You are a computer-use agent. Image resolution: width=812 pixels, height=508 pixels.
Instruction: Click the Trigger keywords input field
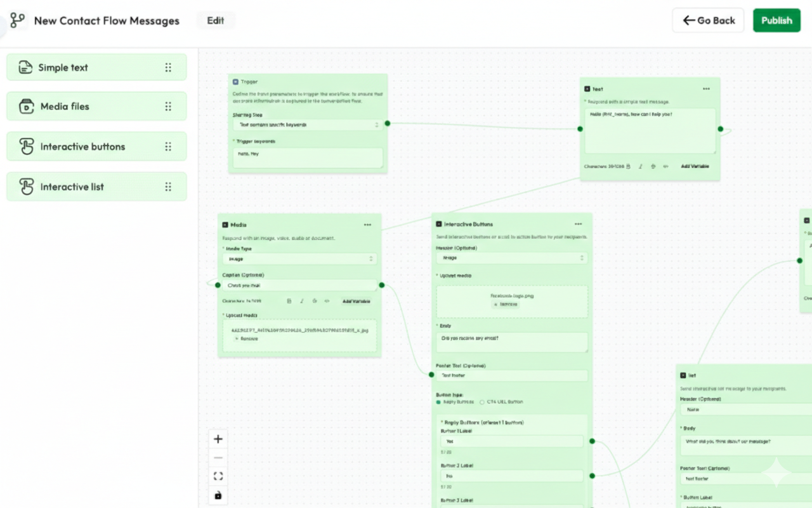(308, 157)
